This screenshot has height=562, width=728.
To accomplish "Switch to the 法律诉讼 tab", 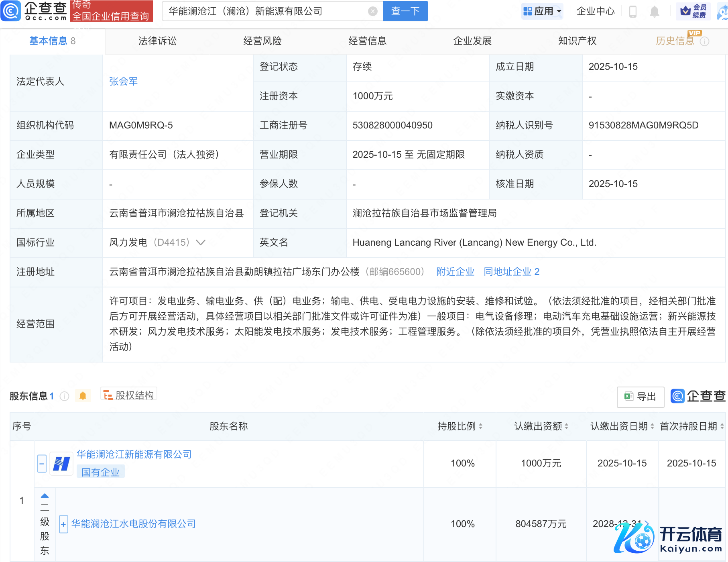I will coord(157,41).
